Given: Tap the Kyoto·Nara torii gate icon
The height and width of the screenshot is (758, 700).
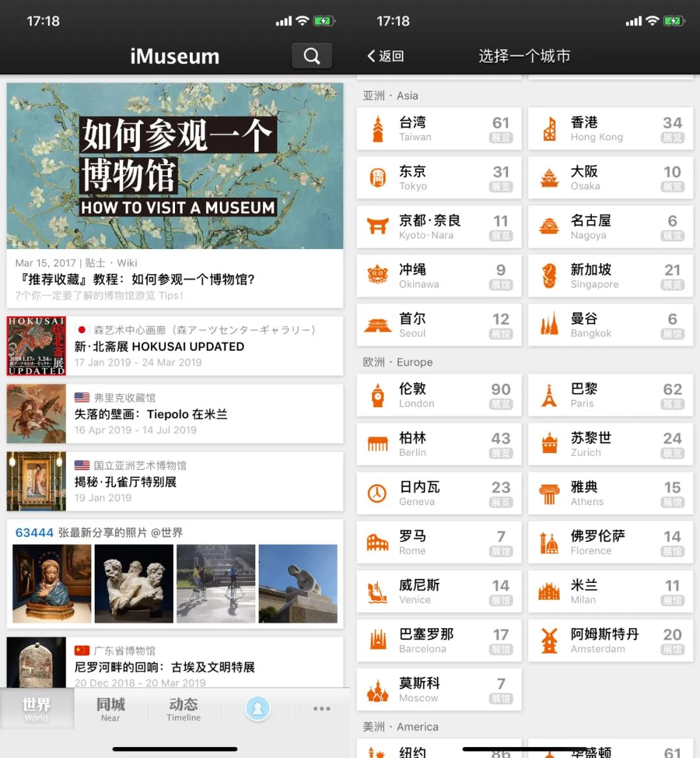Looking at the screenshot, I should (378, 226).
